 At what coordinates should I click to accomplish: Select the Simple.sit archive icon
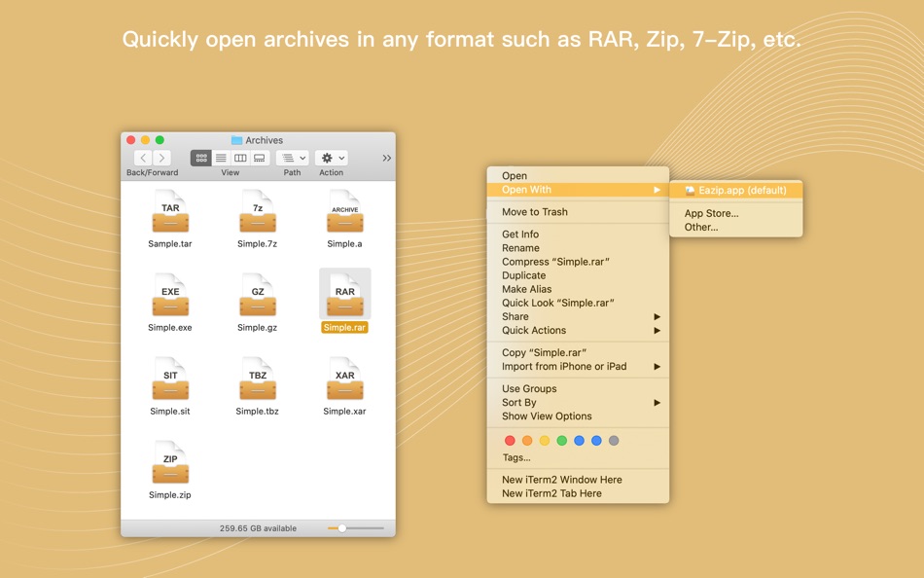click(x=170, y=379)
